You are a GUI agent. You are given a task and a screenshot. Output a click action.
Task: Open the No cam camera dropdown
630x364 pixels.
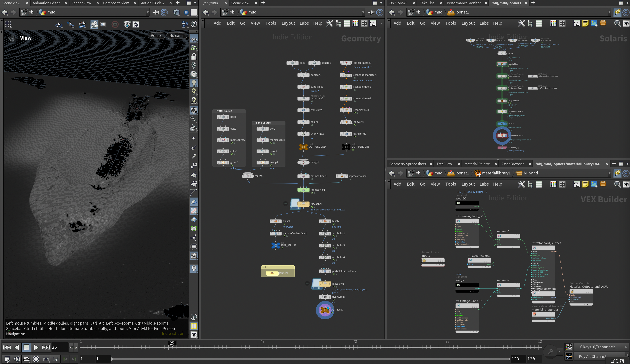[x=177, y=35]
